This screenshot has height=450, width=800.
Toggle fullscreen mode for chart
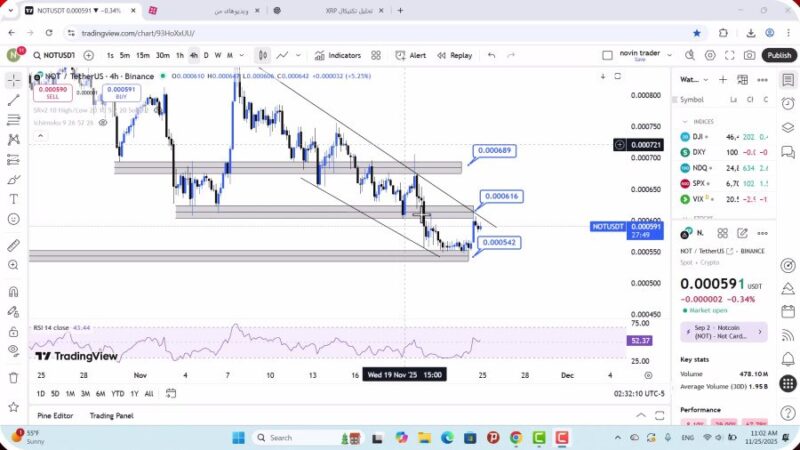pyautogui.click(x=730, y=56)
